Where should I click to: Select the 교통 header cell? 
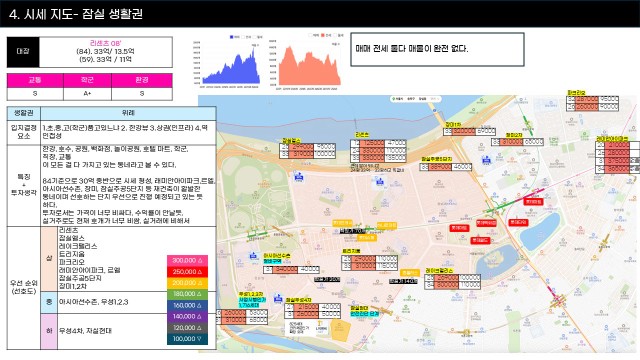click(x=35, y=80)
